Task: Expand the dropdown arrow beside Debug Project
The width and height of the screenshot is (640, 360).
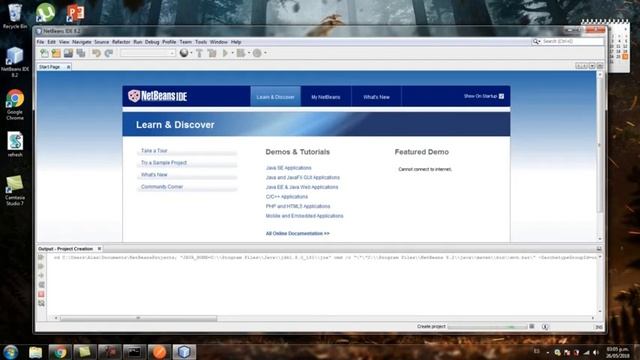Action: (249, 53)
